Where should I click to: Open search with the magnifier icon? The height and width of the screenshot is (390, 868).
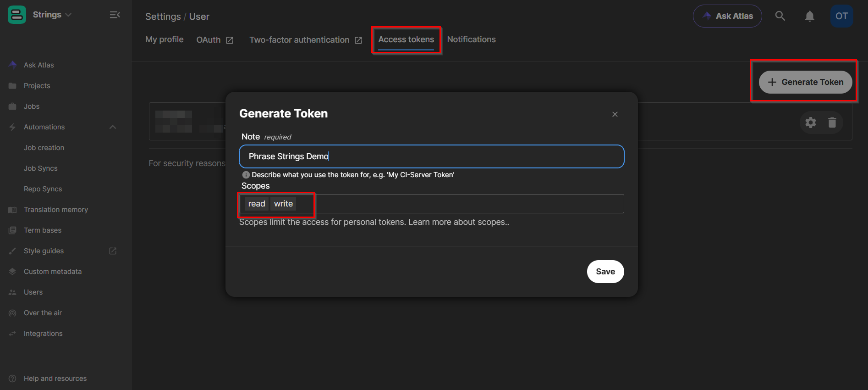780,16
